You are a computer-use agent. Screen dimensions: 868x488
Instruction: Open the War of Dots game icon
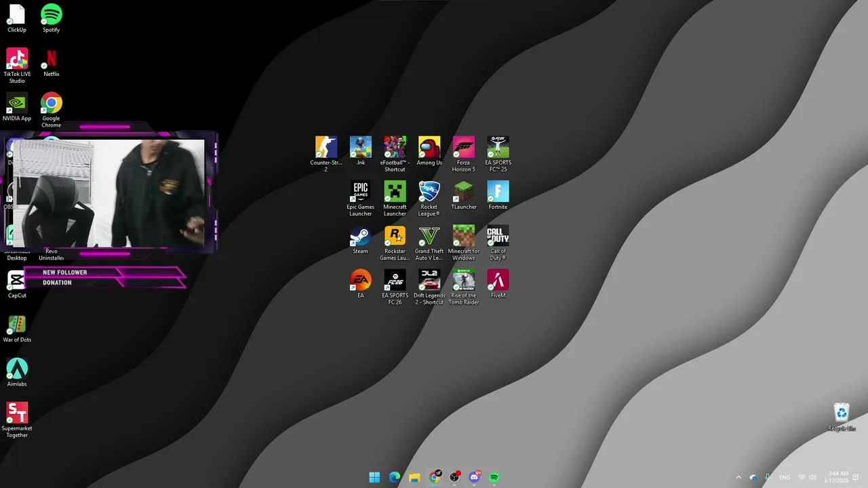click(17, 328)
